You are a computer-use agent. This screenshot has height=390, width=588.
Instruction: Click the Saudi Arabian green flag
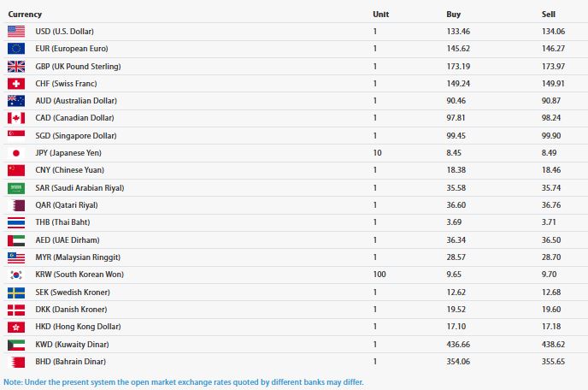[x=16, y=188]
